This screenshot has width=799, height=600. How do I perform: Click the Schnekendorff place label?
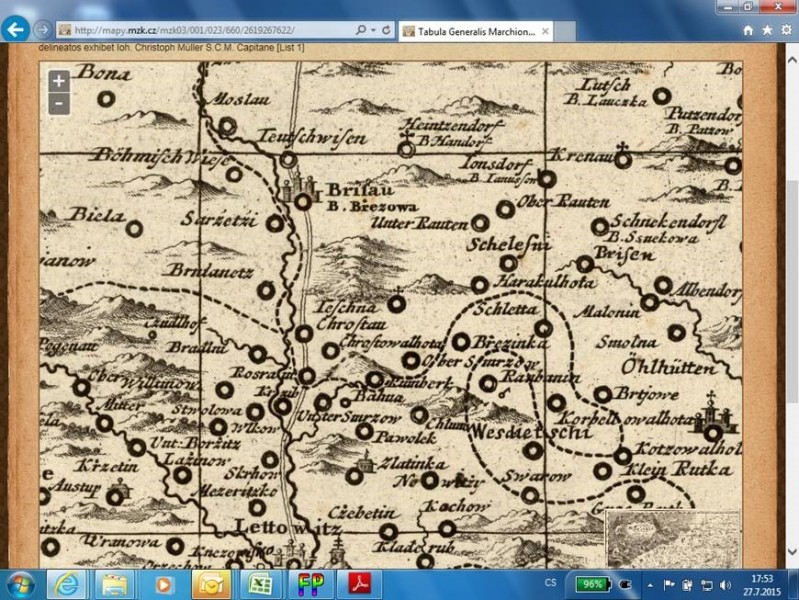pos(668,222)
